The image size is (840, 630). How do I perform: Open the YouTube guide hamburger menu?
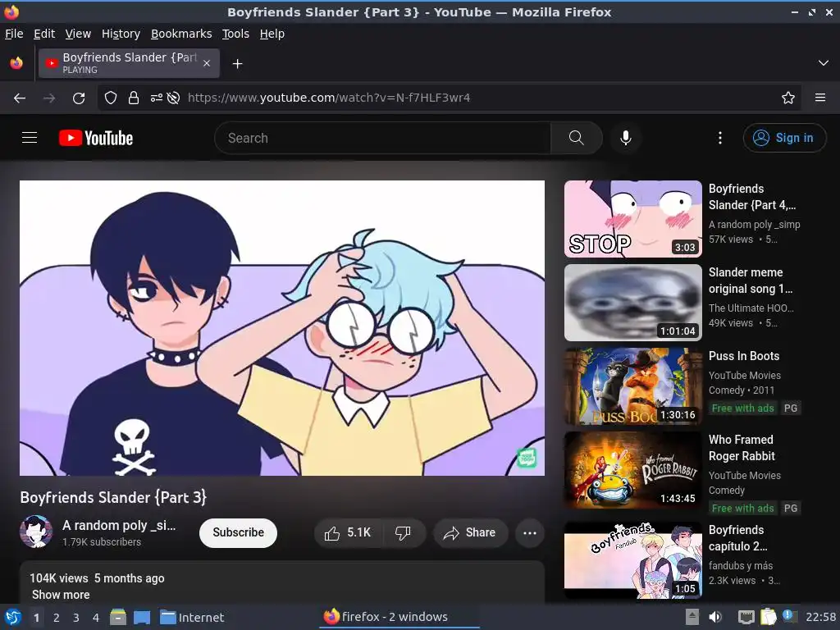(30, 138)
